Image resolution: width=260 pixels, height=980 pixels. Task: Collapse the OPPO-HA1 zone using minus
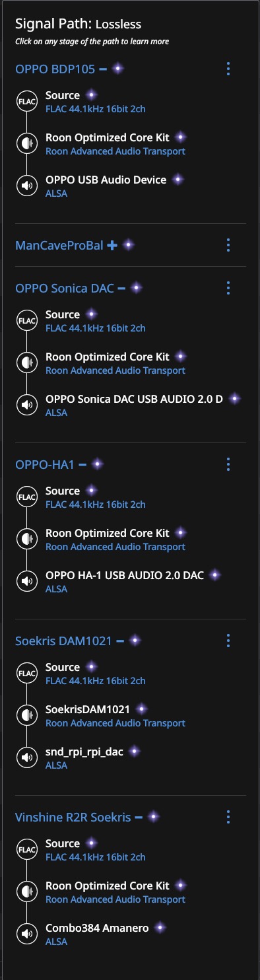coord(82,465)
